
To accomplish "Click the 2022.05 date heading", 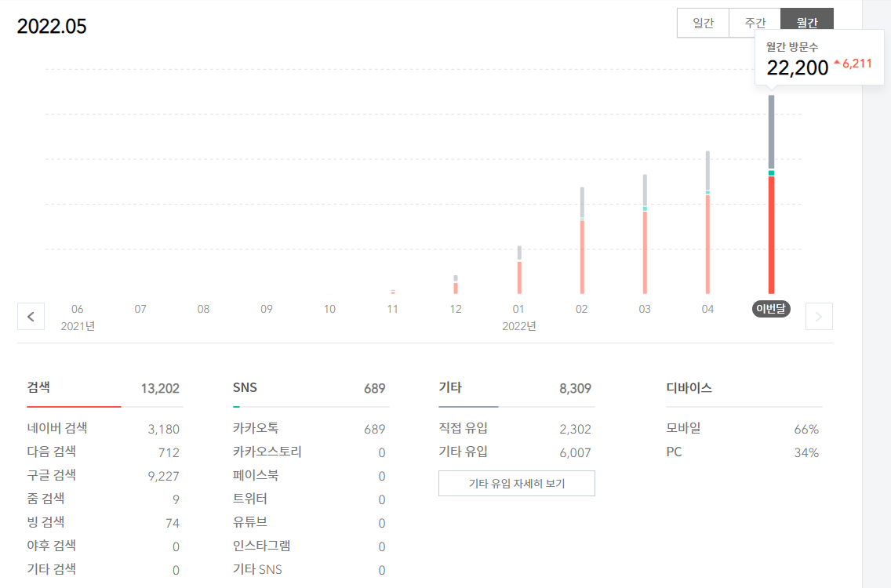I will [x=52, y=26].
